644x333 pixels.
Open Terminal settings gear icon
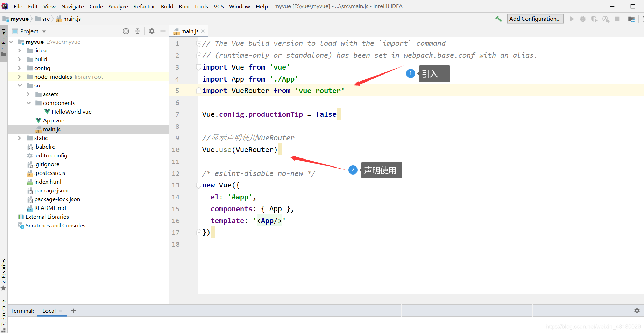click(637, 311)
